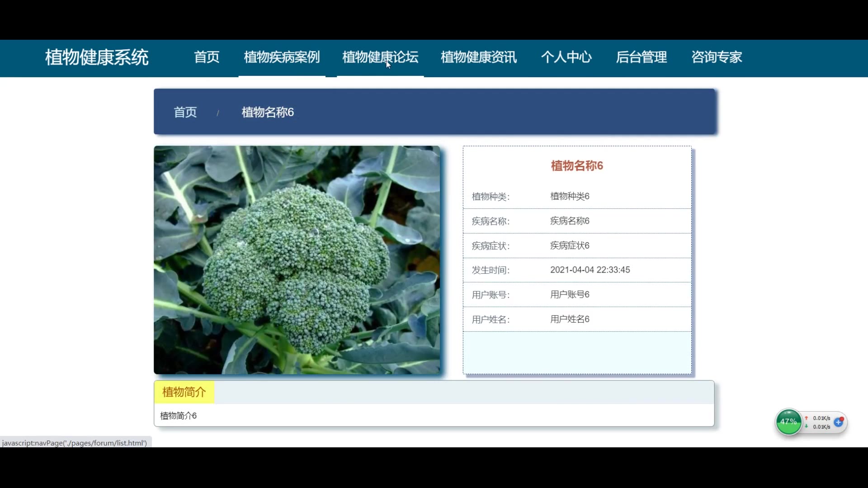Open 植物疾病案例 in the navigation bar

(x=282, y=57)
